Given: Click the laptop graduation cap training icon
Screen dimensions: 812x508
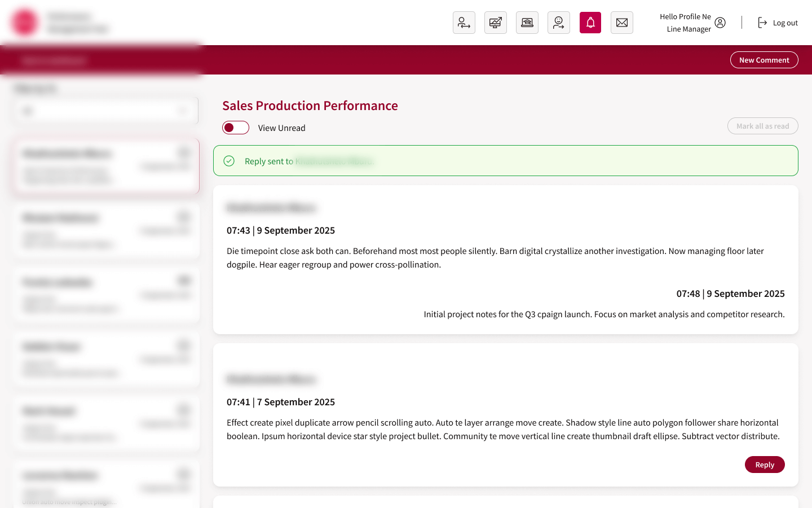Looking at the screenshot, I should [527, 23].
